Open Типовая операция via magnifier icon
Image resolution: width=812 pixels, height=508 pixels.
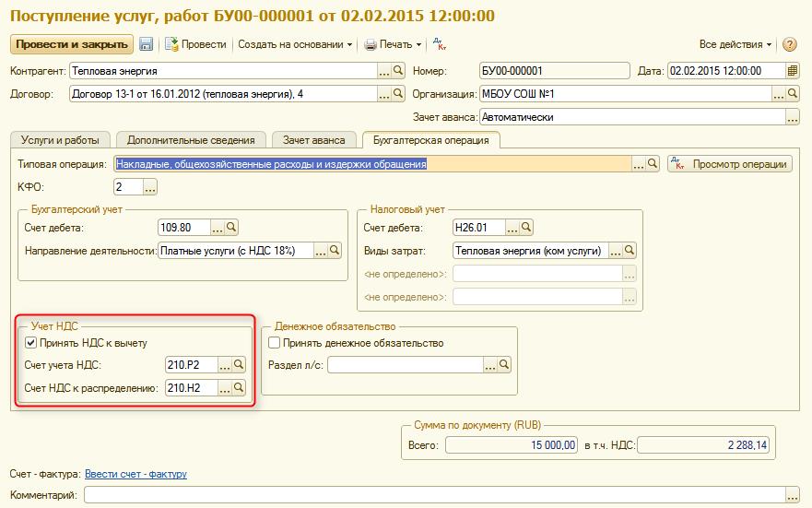pos(653,164)
